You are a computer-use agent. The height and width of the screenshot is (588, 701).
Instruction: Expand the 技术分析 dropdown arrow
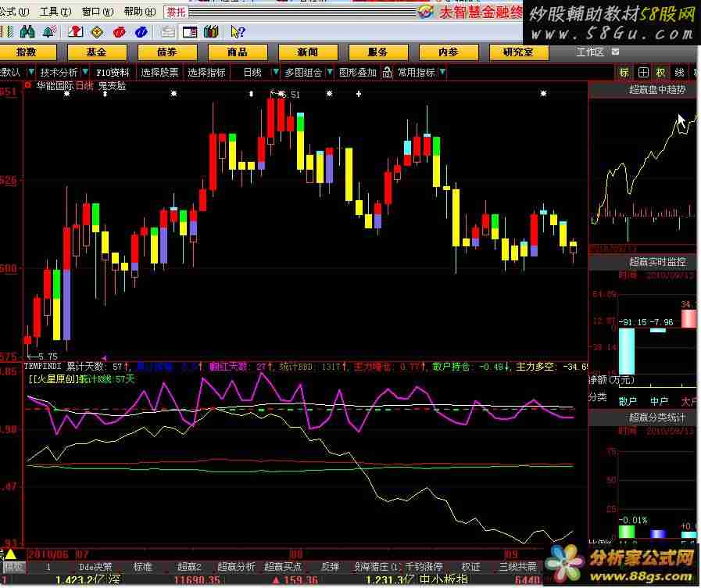pyautogui.click(x=85, y=71)
